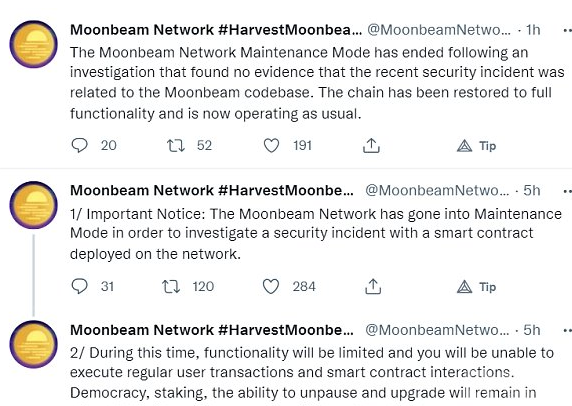Open Moonbeam Network profile name on first tweet
The image size is (572, 406).
(216, 30)
